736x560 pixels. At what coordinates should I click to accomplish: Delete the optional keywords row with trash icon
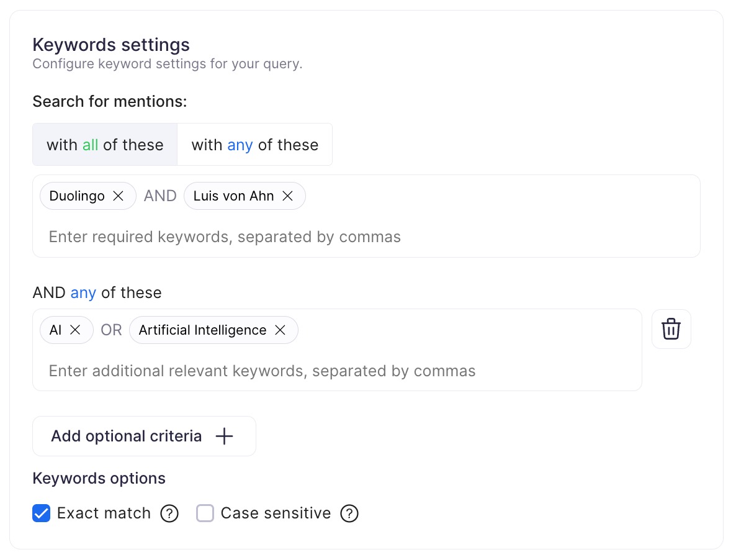coord(671,328)
